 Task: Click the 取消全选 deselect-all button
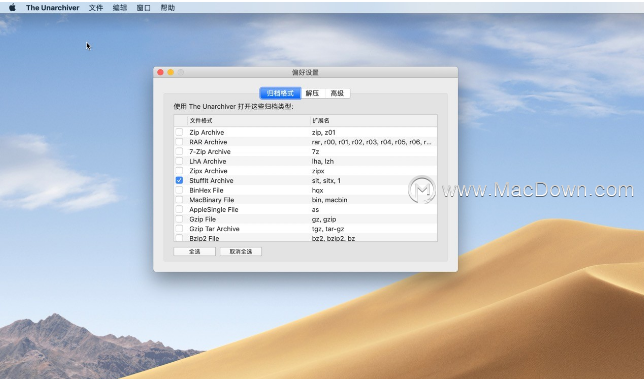coord(241,251)
